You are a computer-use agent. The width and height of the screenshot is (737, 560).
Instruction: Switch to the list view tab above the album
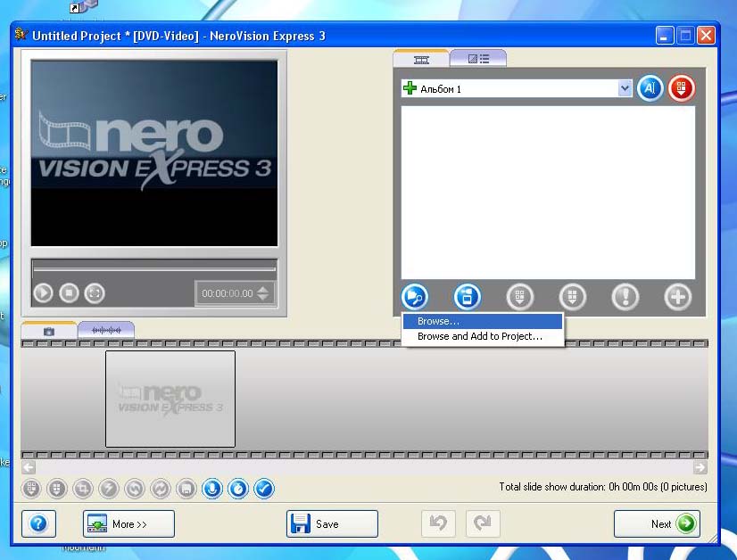point(478,59)
